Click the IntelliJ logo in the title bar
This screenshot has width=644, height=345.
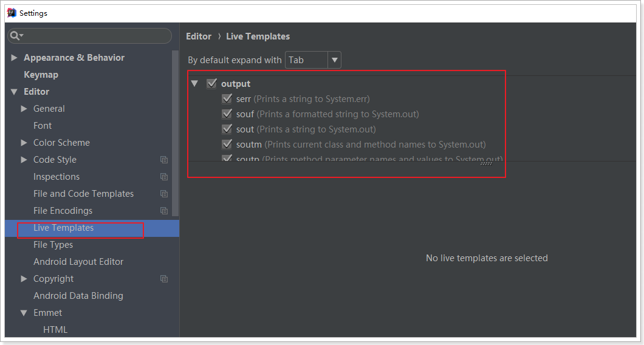click(x=11, y=13)
